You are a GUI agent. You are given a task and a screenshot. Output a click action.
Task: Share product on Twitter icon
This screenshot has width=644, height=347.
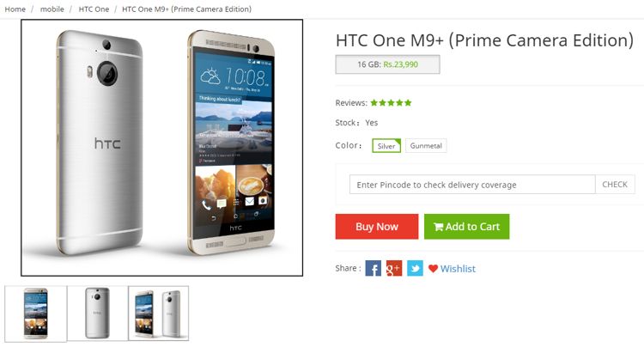tap(415, 268)
